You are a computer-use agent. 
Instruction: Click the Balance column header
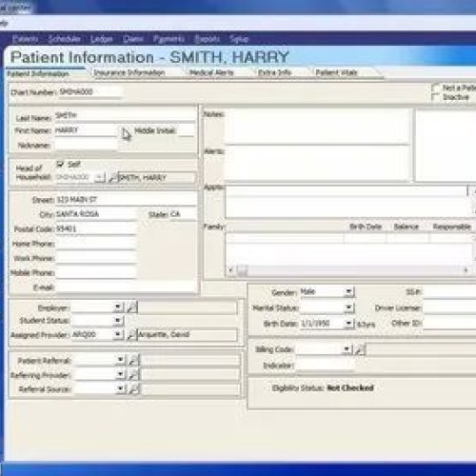point(407,227)
